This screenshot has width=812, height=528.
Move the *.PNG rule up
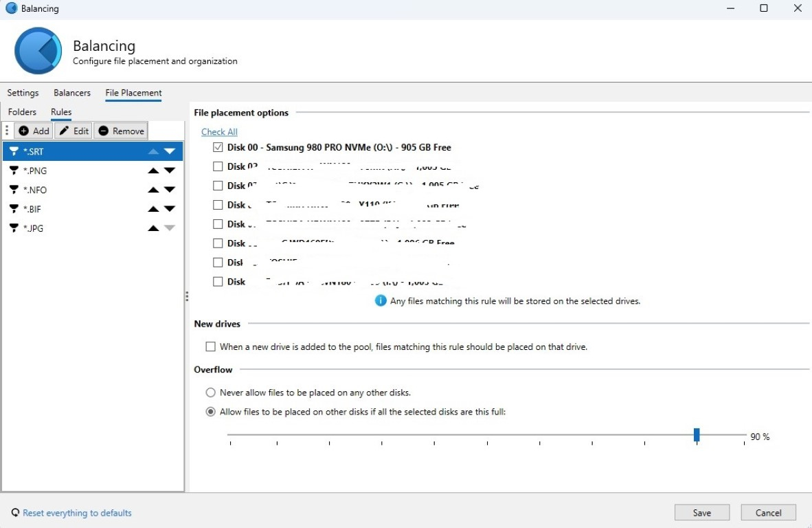point(153,170)
